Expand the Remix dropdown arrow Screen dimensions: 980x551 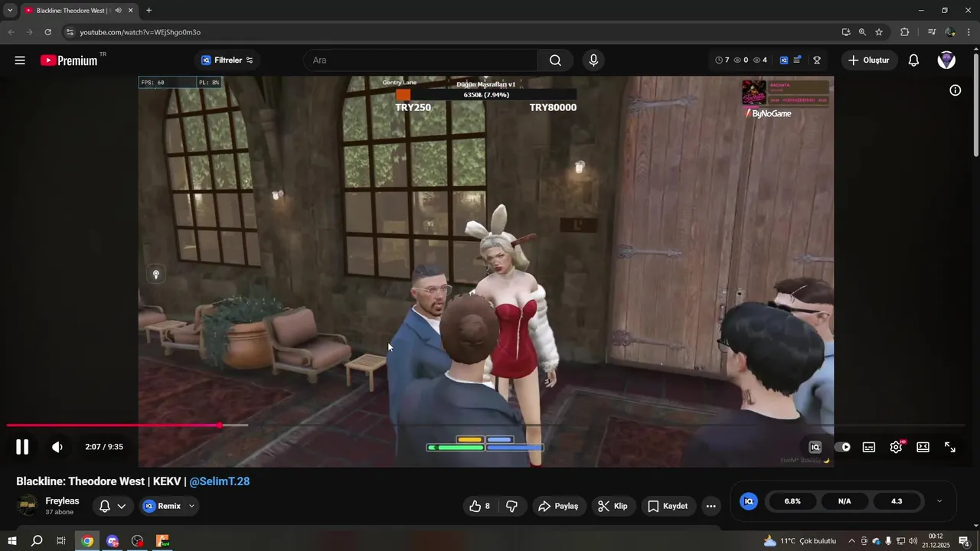pos(191,506)
